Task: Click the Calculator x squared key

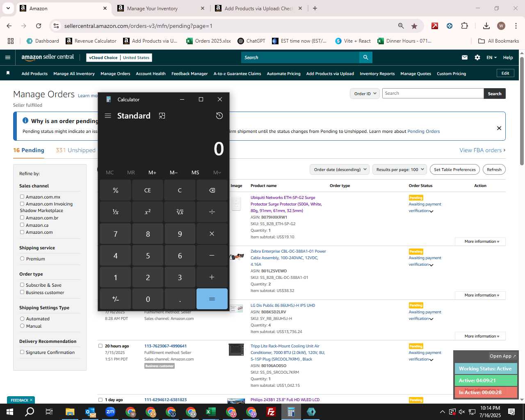Action: pos(148,212)
